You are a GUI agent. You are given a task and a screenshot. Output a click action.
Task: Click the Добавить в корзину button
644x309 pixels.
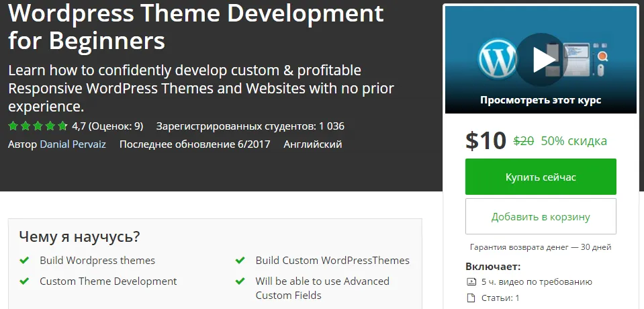pyautogui.click(x=541, y=216)
